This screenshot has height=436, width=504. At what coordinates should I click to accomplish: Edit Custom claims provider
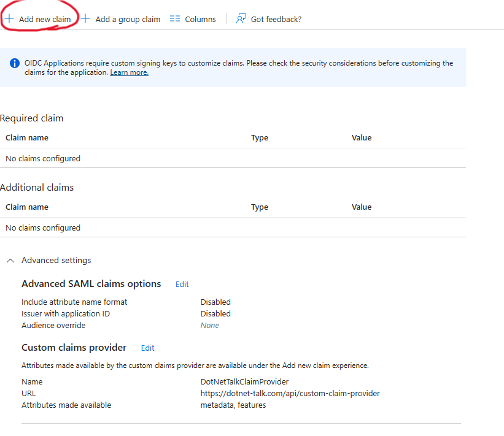tap(147, 348)
